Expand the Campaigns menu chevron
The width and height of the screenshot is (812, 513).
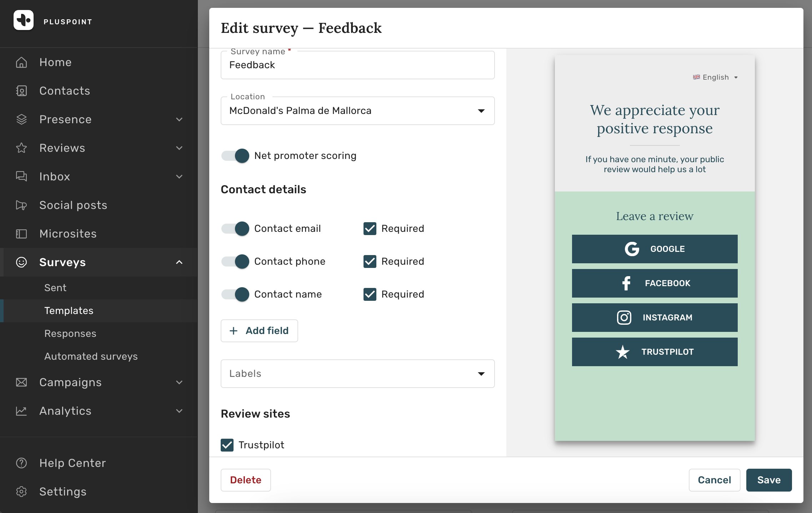[x=179, y=382]
